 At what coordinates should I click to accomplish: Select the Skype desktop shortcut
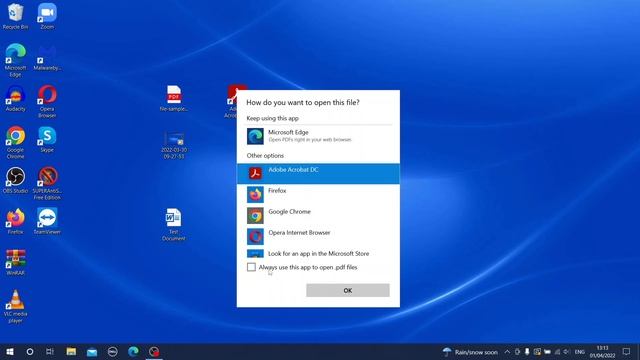(47, 140)
